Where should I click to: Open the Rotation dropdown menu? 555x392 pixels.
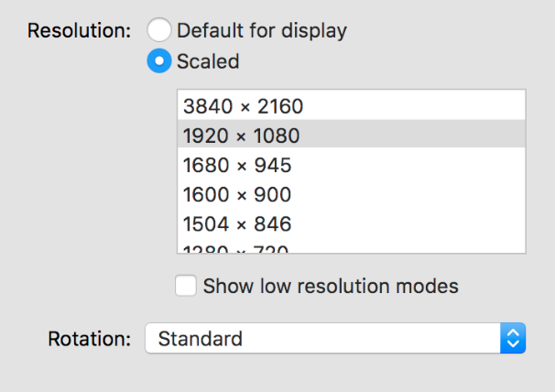(335, 338)
